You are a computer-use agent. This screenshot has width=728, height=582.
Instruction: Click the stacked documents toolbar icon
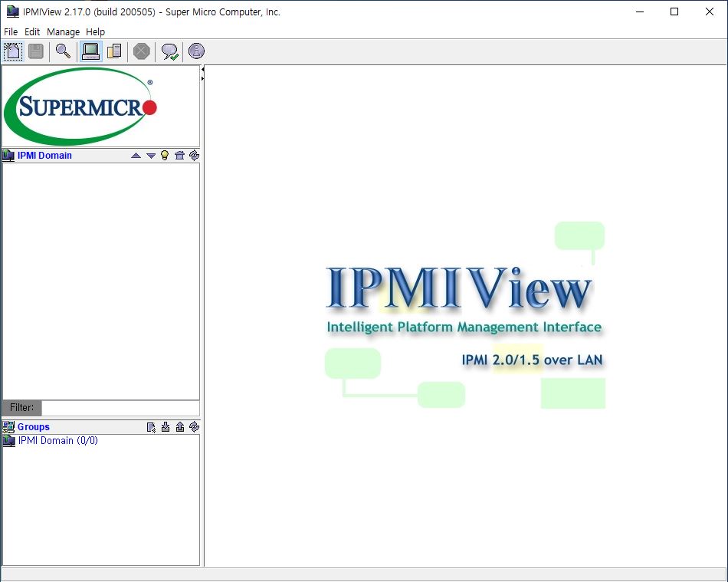click(114, 51)
